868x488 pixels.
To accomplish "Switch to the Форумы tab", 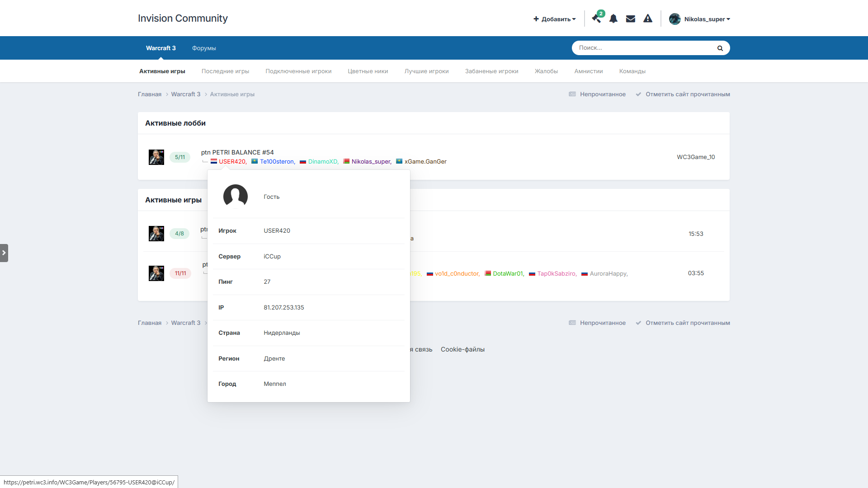I will click(204, 48).
